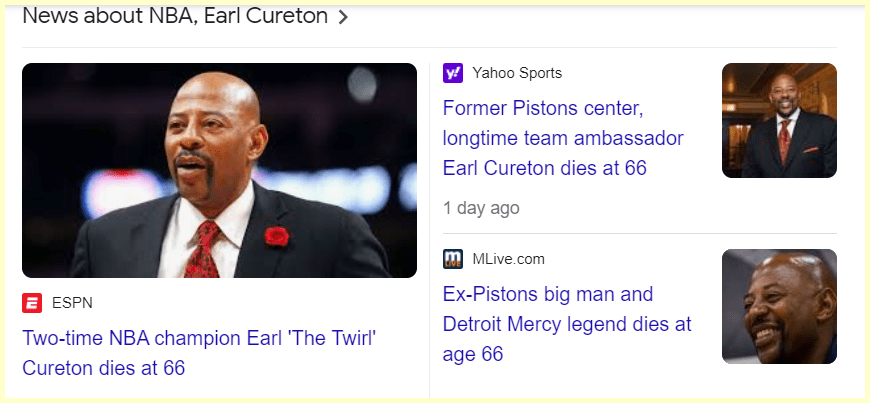Click the MLive.com article thumbnail
Viewport: 870px width, 403px height.
pos(779,306)
